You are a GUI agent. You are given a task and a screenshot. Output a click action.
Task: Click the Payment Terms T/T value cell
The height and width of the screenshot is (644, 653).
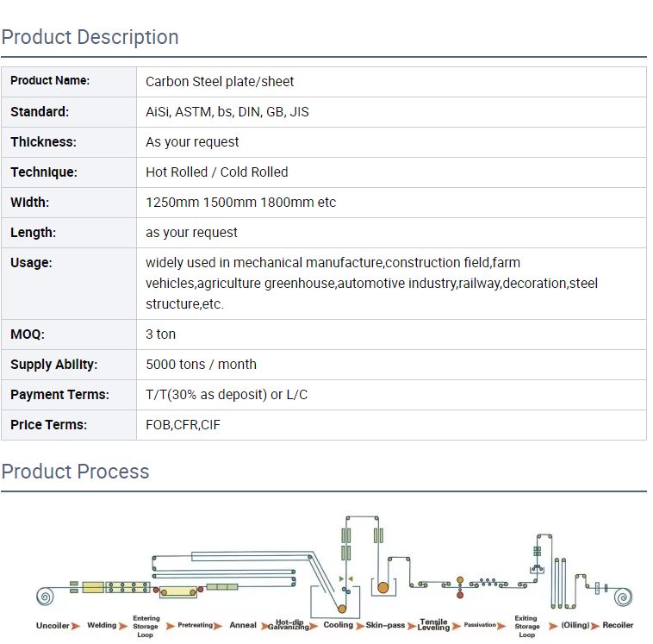pos(227,395)
